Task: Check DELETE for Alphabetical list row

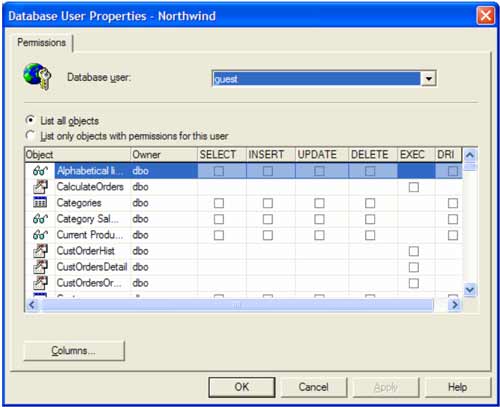Action: click(370, 171)
